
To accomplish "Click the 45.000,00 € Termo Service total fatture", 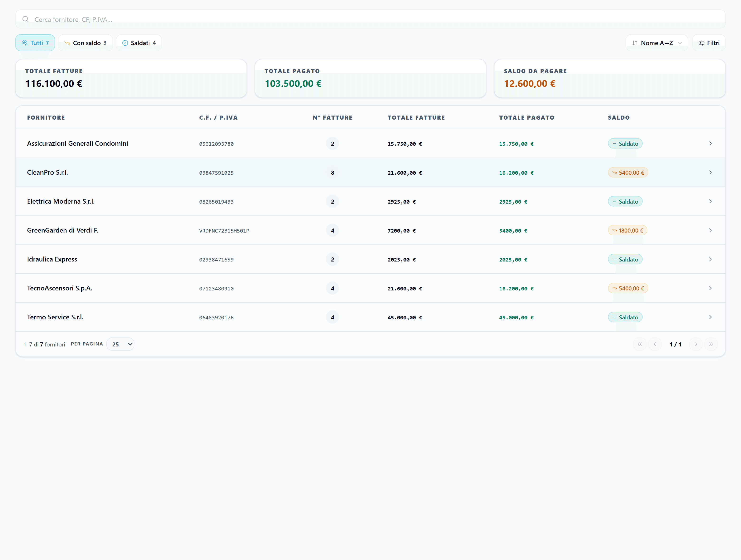I will coord(405,317).
